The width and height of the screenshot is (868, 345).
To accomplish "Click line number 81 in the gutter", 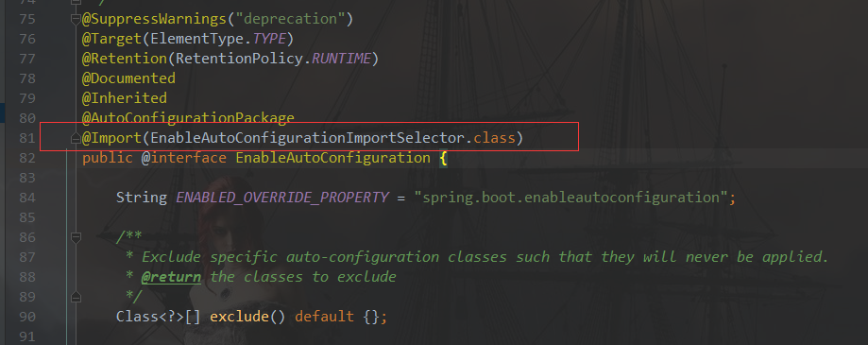I will (x=27, y=138).
